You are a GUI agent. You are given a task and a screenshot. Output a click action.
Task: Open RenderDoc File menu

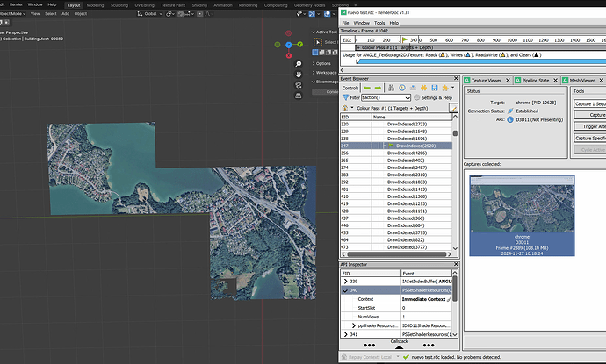coord(345,23)
